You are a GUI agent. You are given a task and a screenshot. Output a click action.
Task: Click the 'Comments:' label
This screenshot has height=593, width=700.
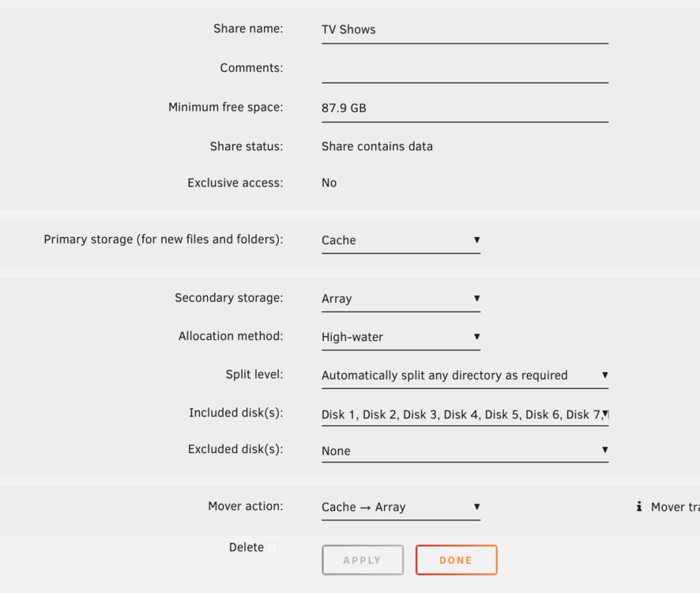[x=252, y=68]
